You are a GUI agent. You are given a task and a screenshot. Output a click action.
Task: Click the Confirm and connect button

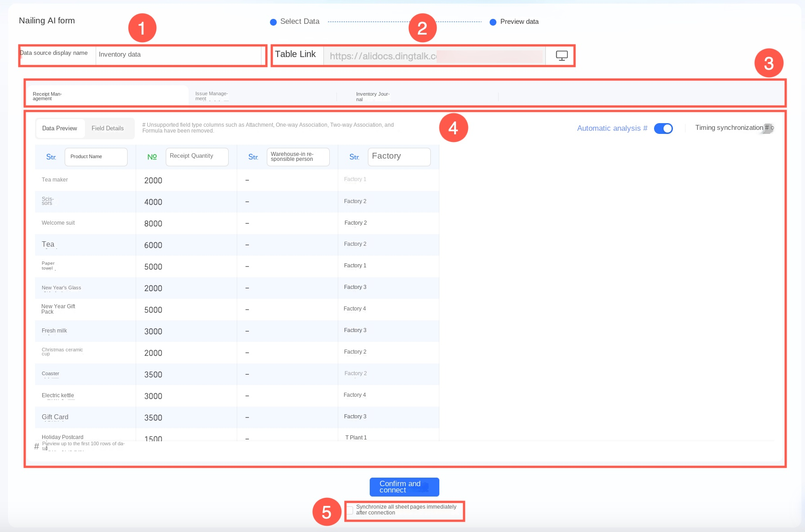pyautogui.click(x=404, y=487)
